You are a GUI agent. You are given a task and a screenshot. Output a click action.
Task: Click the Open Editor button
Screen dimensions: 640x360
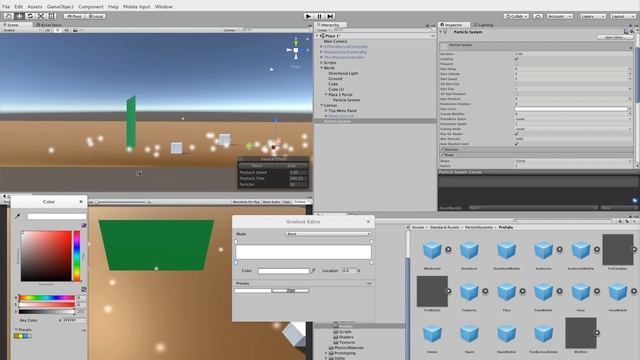coord(614,37)
